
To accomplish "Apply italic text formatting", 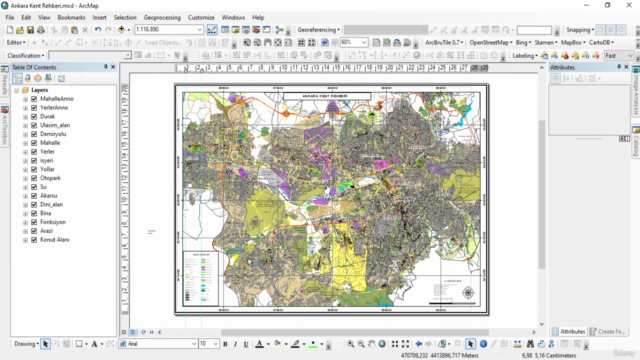I will 236,344.
